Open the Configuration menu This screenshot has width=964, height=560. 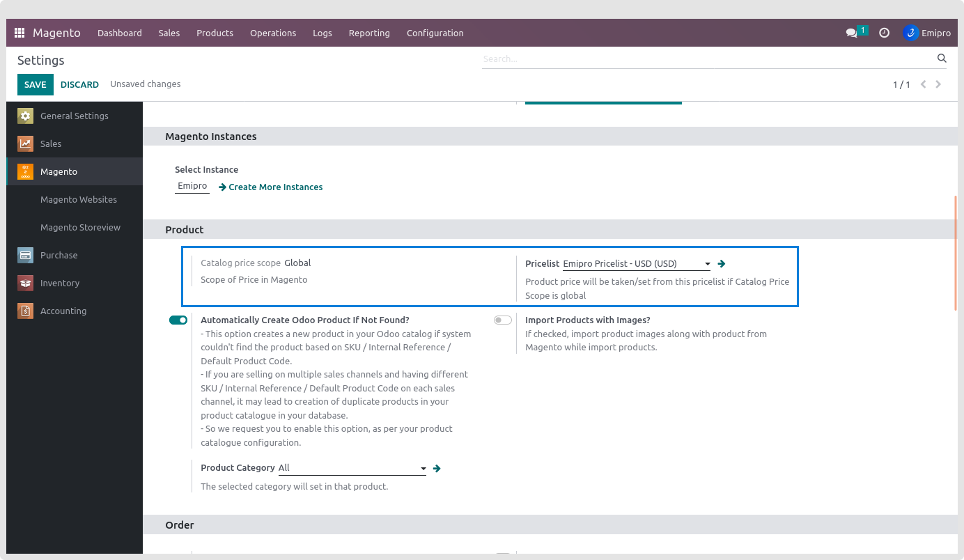(435, 33)
